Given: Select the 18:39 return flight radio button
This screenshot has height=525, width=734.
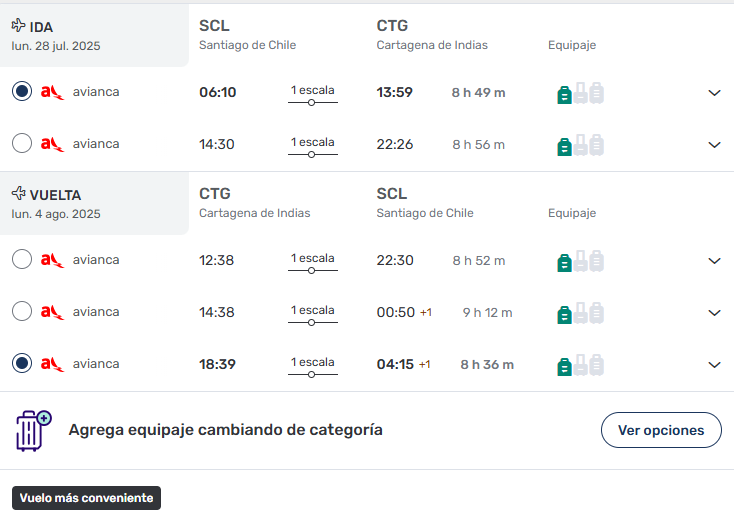Looking at the screenshot, I should tap(22, 363).
